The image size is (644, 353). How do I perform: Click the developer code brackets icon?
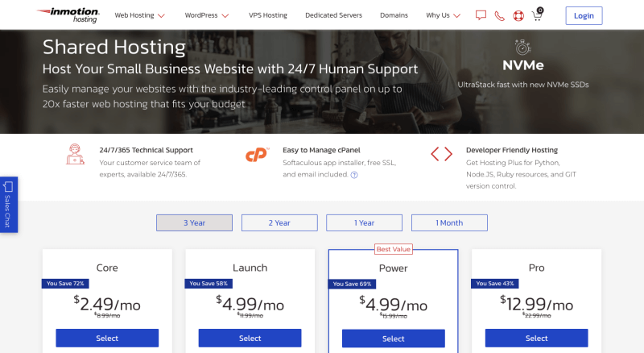[x=441, y=154]
